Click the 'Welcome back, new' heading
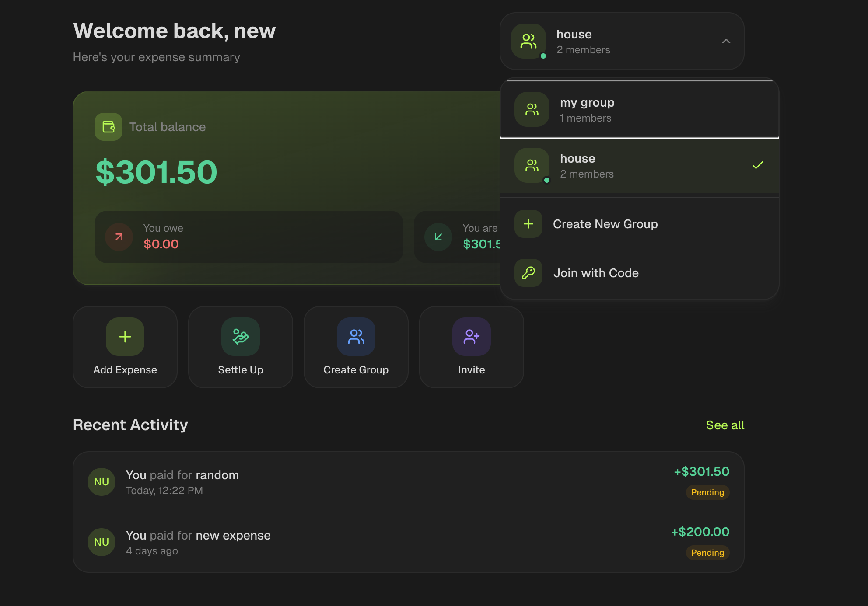 coord(174,31)
